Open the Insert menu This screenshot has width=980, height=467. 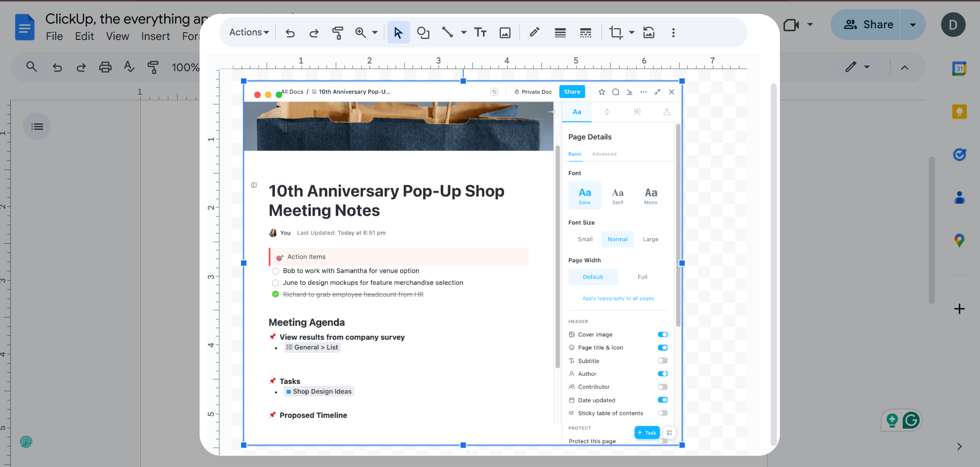[155, 36]
